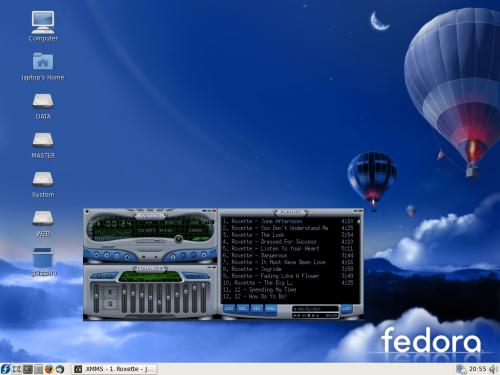Click the playlist total time display
This screenshot has height=375, width=500.
pos(315,309)
